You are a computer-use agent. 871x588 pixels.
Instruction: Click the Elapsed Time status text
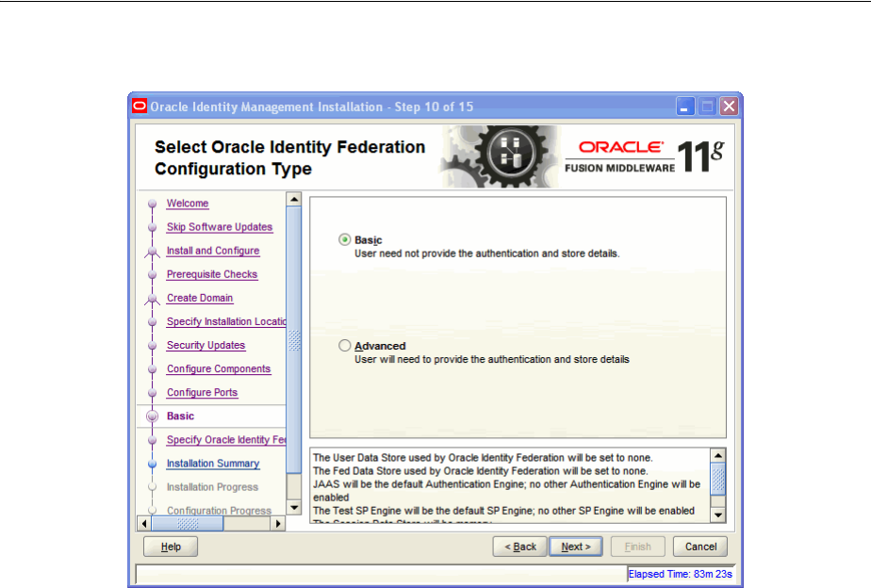[680, 574]
